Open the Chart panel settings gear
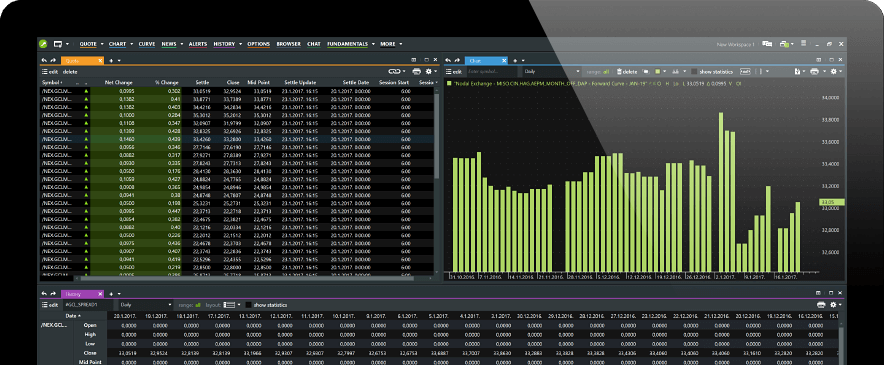884x365 pixels. click(833, 72)
